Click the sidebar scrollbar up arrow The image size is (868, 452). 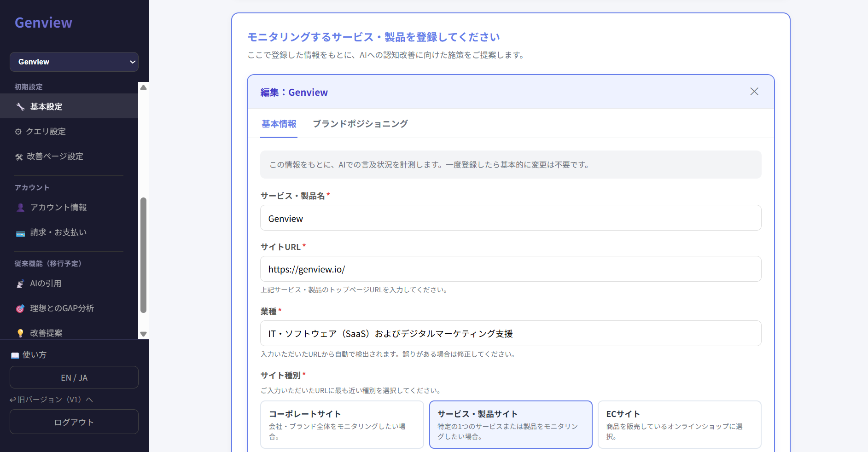(144, 87)
